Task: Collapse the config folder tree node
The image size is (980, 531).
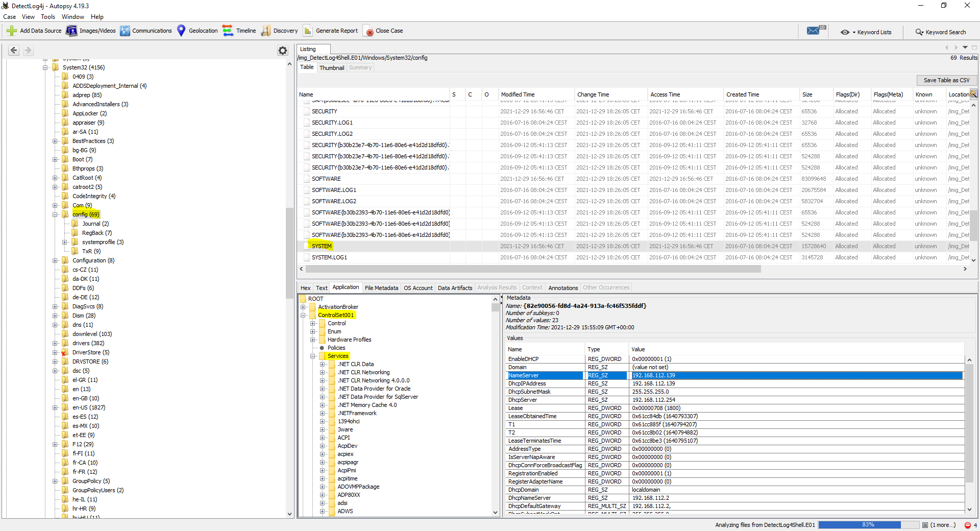Action: [55, 214]
